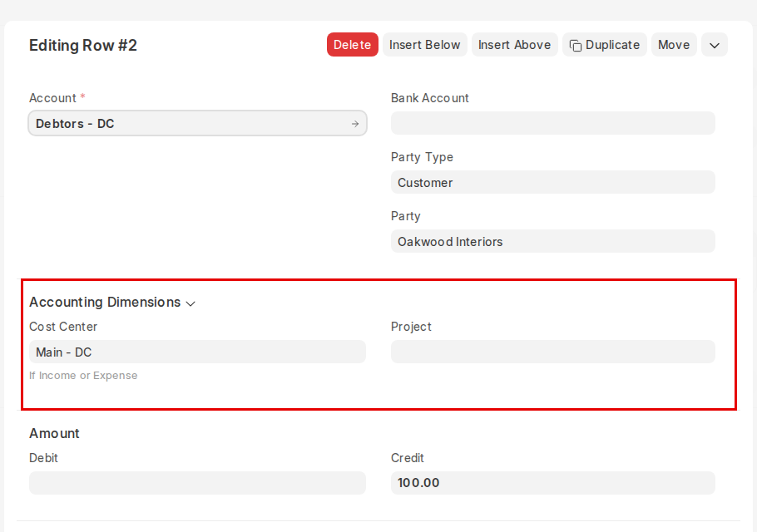Click the Bank Account label
Screen dimensions: 757x532
[x=430, y=98]
